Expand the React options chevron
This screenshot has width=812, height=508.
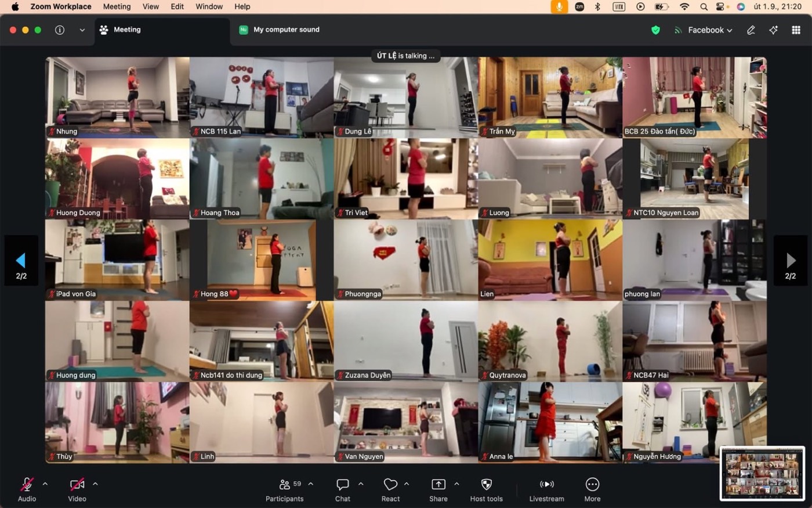point(407,484)
